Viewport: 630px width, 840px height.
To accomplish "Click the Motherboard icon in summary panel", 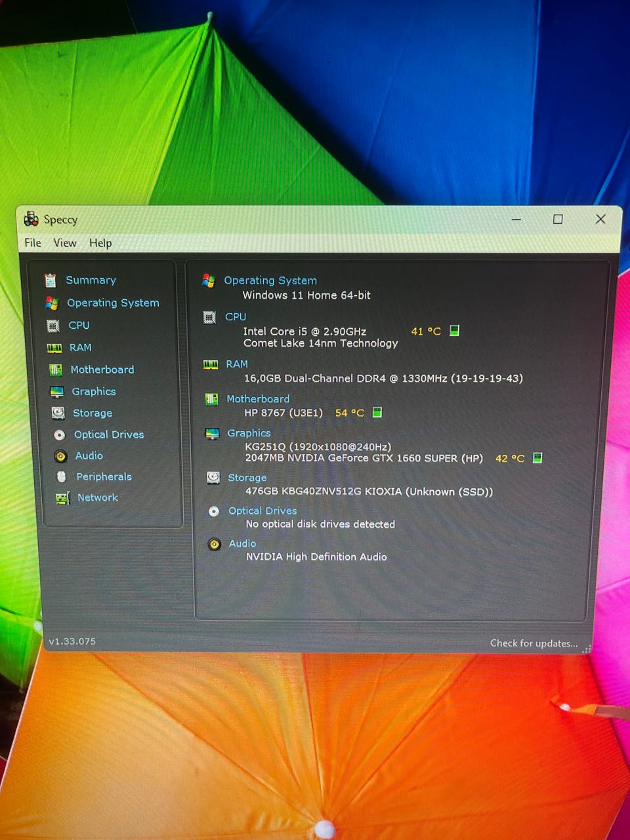I will (x=211, y=399).
